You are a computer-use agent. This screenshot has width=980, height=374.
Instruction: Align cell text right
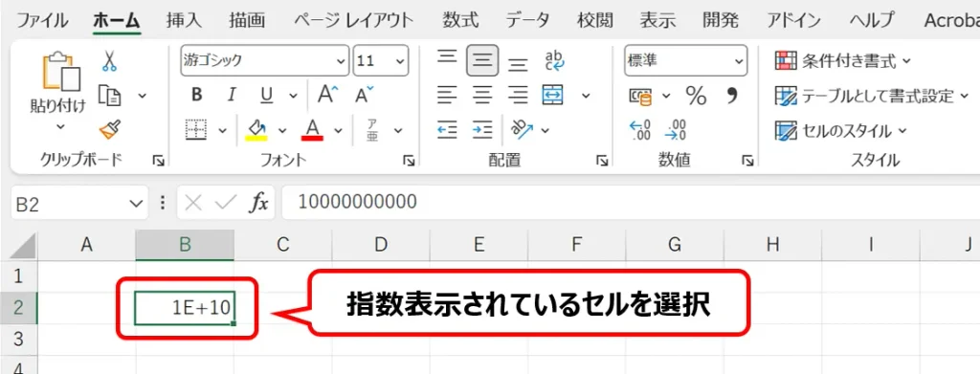[518, 95]
